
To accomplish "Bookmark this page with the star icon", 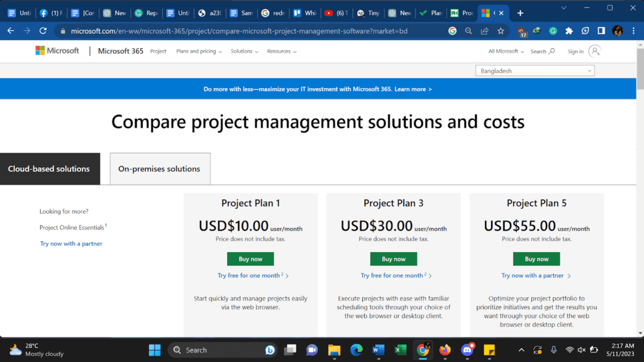I will (x=501, y=31).
